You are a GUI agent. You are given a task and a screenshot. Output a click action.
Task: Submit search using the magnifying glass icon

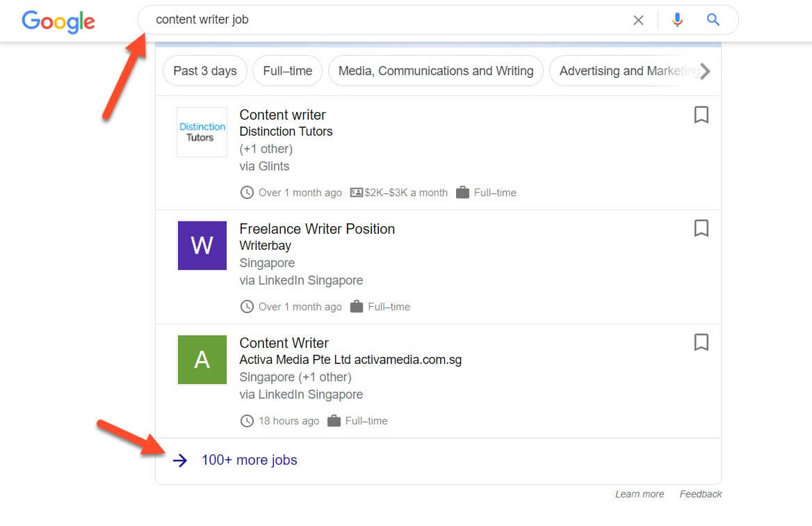point(713,19)
